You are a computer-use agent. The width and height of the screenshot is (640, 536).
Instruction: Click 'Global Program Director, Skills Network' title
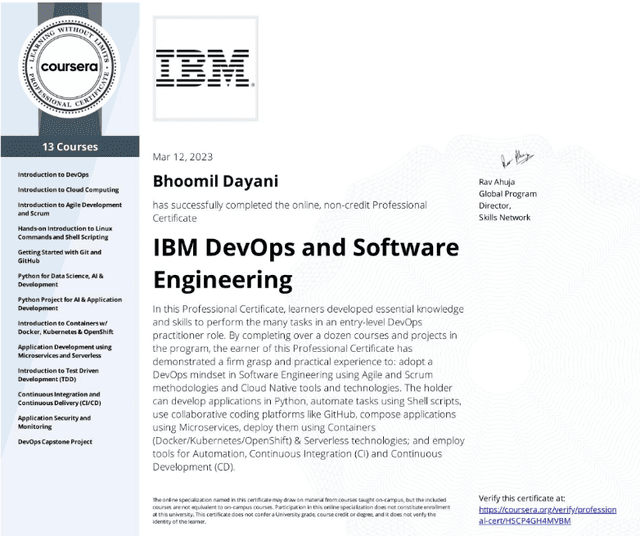pyautogui.click(x=507, y=205)
